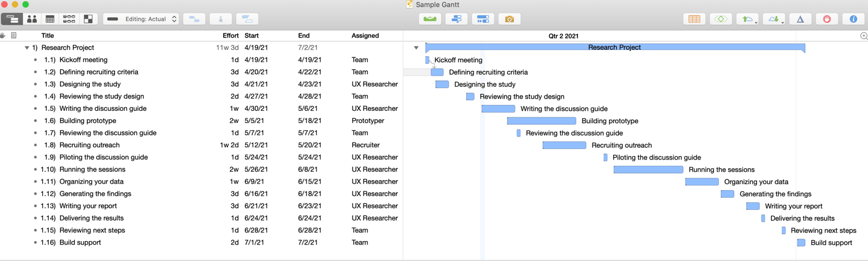Click the Title column header
868x261 pixels.
click(x=48, y=36)
